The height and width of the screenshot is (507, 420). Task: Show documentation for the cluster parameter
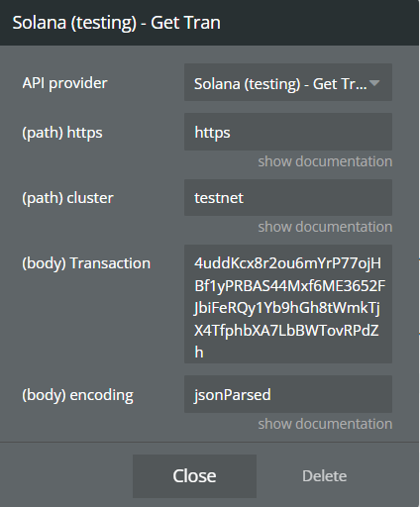pos(325,227)
